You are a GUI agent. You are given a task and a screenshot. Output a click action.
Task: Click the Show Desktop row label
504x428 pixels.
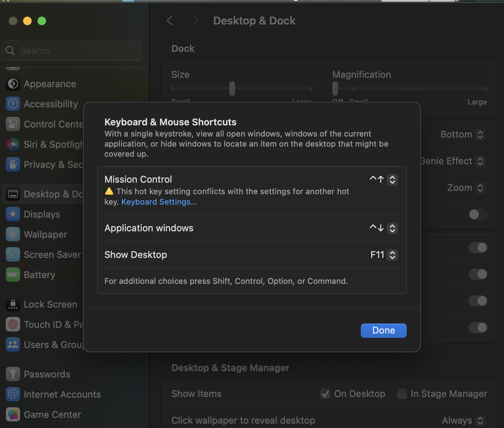(136, 255)
